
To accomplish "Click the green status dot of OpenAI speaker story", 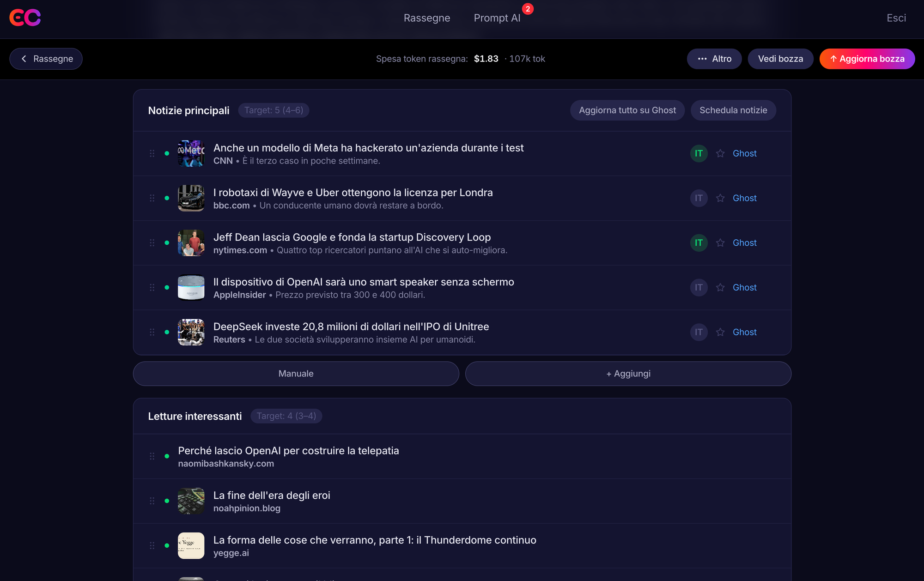I will click(x=167, y=287).
